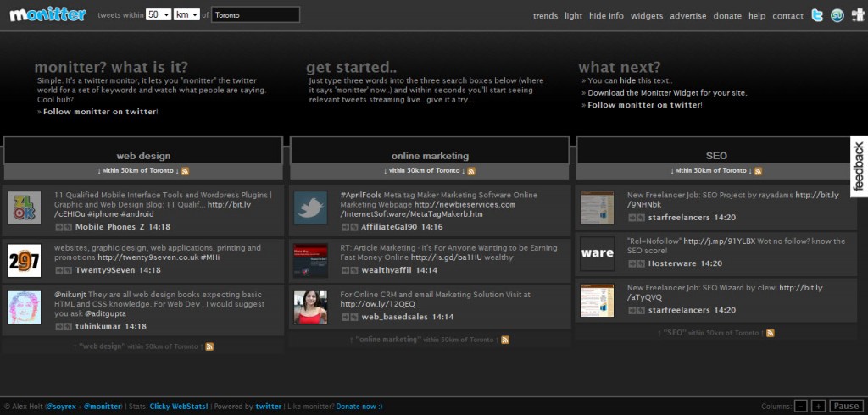Follow monitter on twitter link under what next

click(x=644, y=105)
